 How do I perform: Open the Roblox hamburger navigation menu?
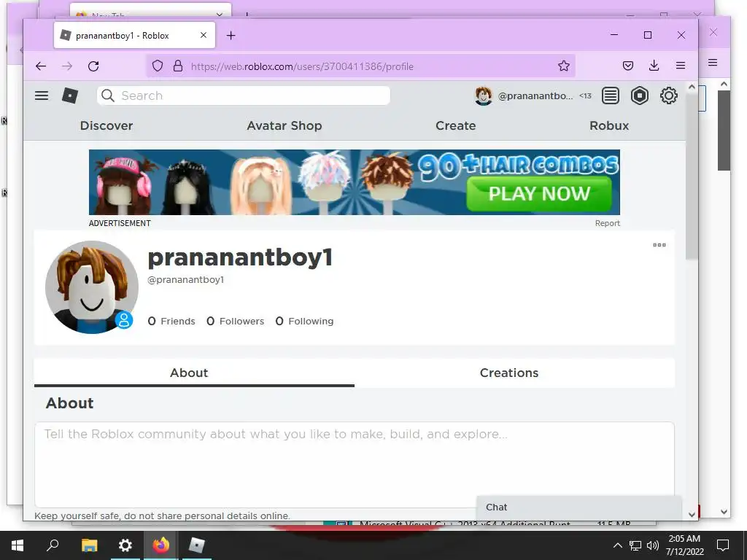[42, 96]
